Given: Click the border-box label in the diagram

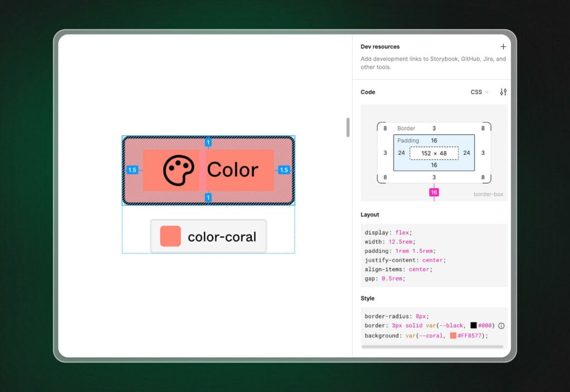Looking at the screenshot, I should pos(488,194).
